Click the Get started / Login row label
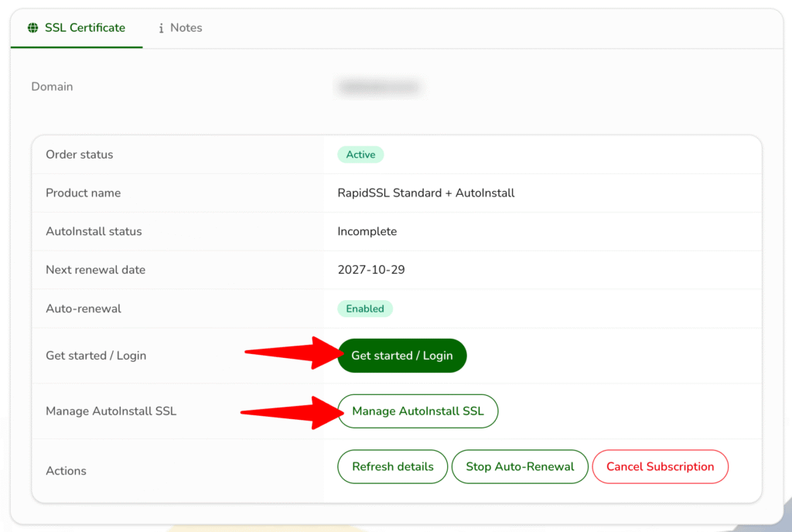792x532 pixels. pos(96,356)
